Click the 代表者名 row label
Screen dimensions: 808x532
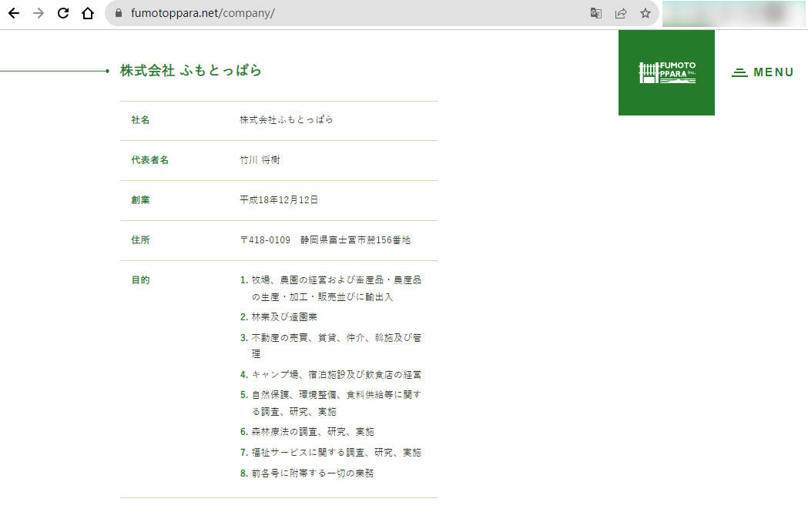[x=149, y=160]
